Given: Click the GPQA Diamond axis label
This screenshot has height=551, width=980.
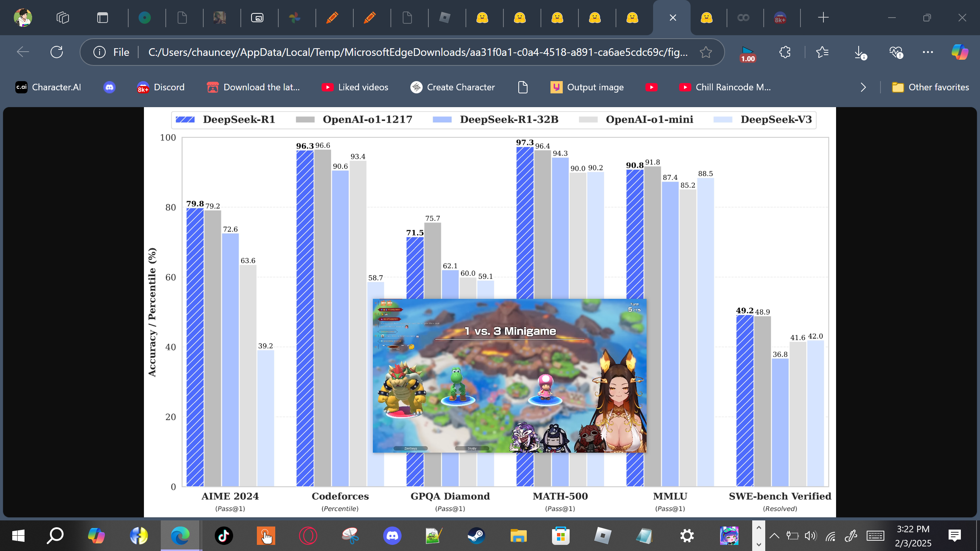Looking at the screenshot, I should [450, 496].
